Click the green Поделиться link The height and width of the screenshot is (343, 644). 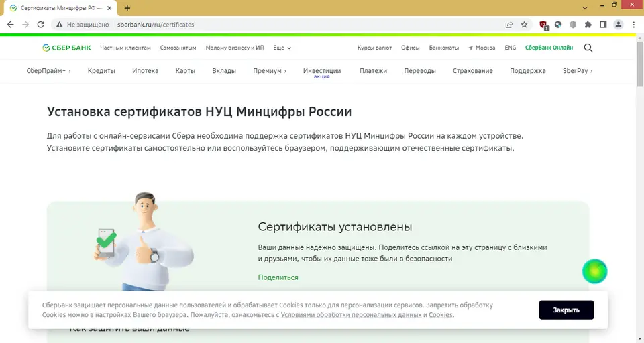pos(278,277)
